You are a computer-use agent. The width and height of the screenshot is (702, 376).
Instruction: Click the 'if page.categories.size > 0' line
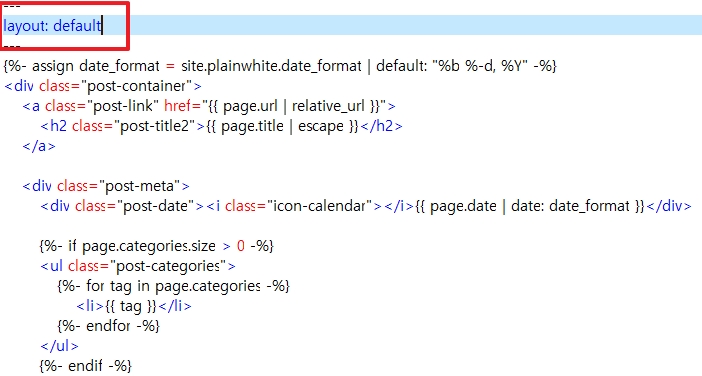pos(157,246)
